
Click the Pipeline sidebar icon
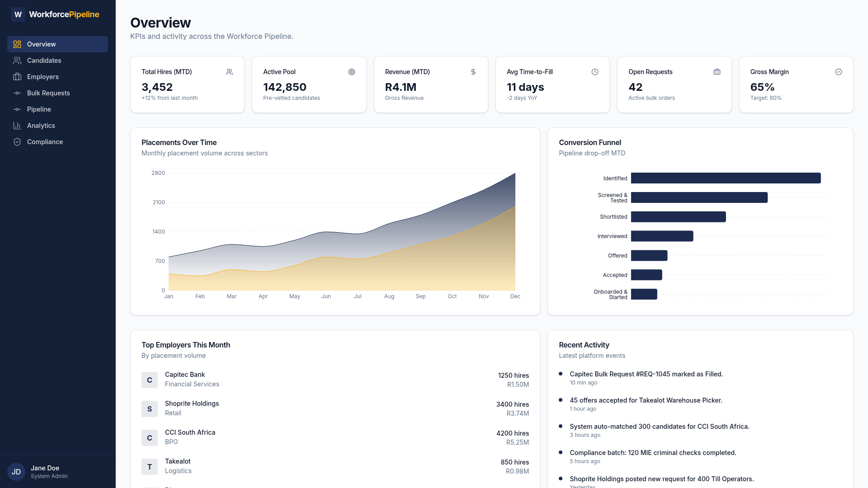[x=17, y=109]
